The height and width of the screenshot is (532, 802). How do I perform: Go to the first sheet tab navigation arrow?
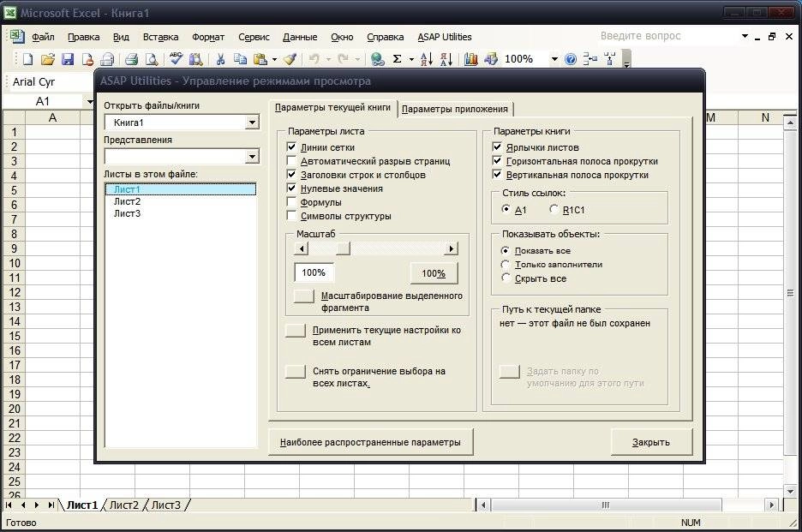click(9, 505)
